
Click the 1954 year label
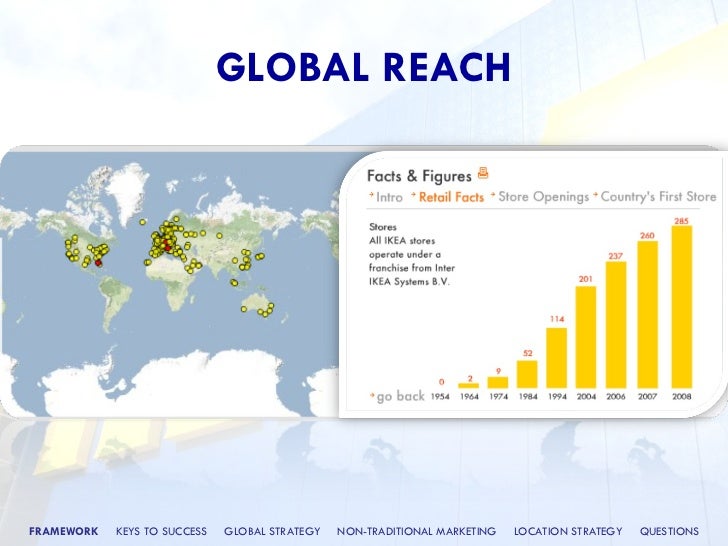440,396
